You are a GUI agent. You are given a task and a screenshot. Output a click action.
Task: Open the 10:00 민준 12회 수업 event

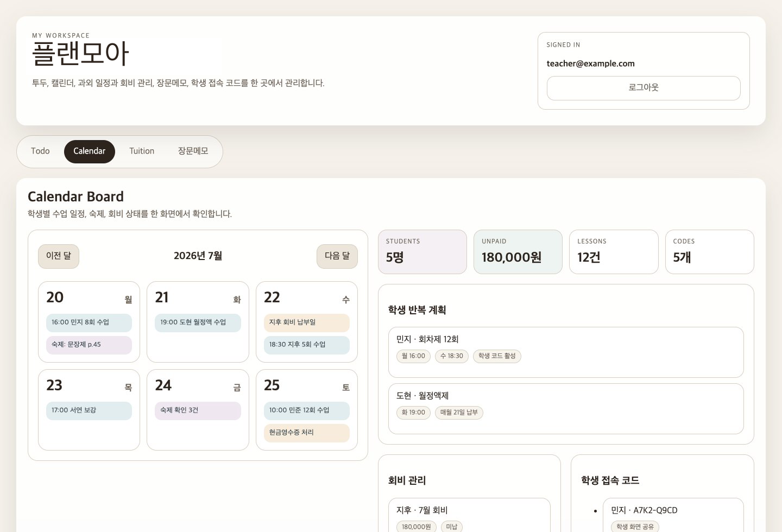click(307, 410)
